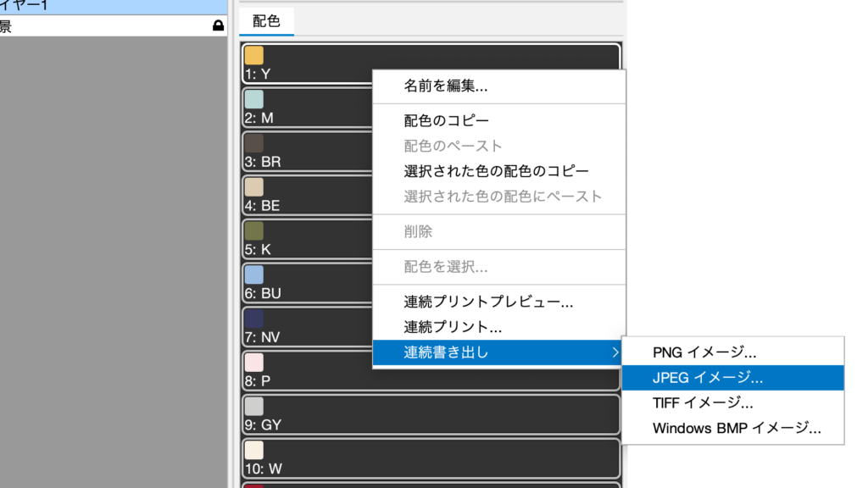Switch to the 配色 tab
Viewport: 868px width, 488px height.
pyautogui.click(x=267, y=21)
